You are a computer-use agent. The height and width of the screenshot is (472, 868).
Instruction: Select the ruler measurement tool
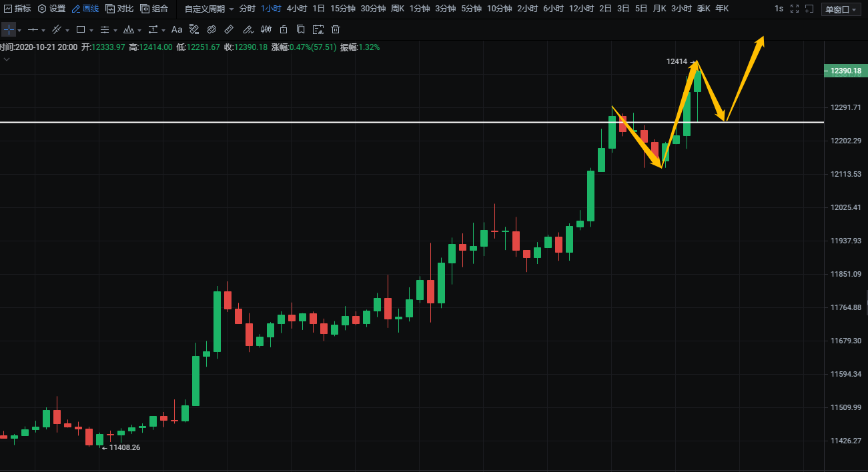click(x=229, y=30)
